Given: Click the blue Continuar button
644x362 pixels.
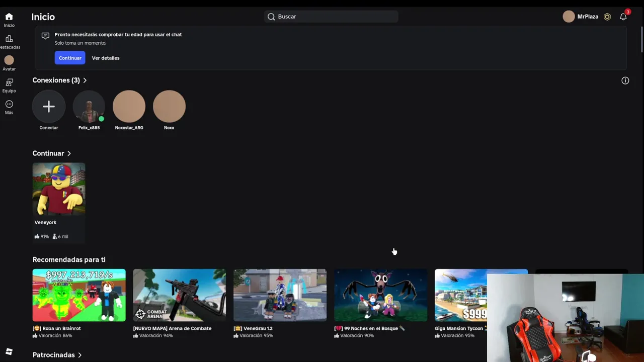Looking at the screenshot, I should pos(70,58).
